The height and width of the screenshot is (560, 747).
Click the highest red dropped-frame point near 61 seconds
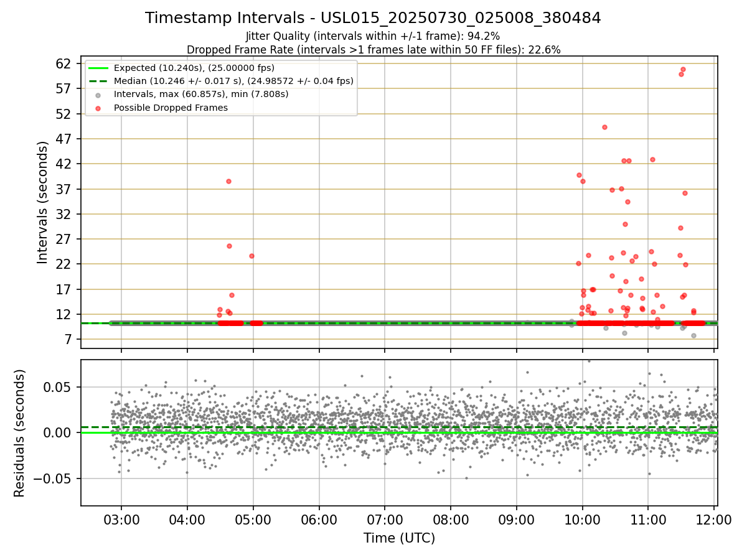click(x=683, y=69)
